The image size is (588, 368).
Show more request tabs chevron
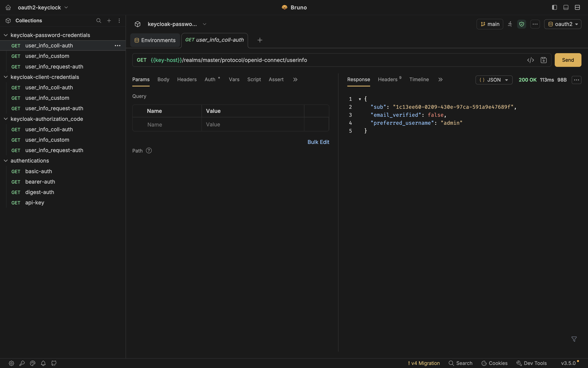pyautogui.click(x=295, y=80)
